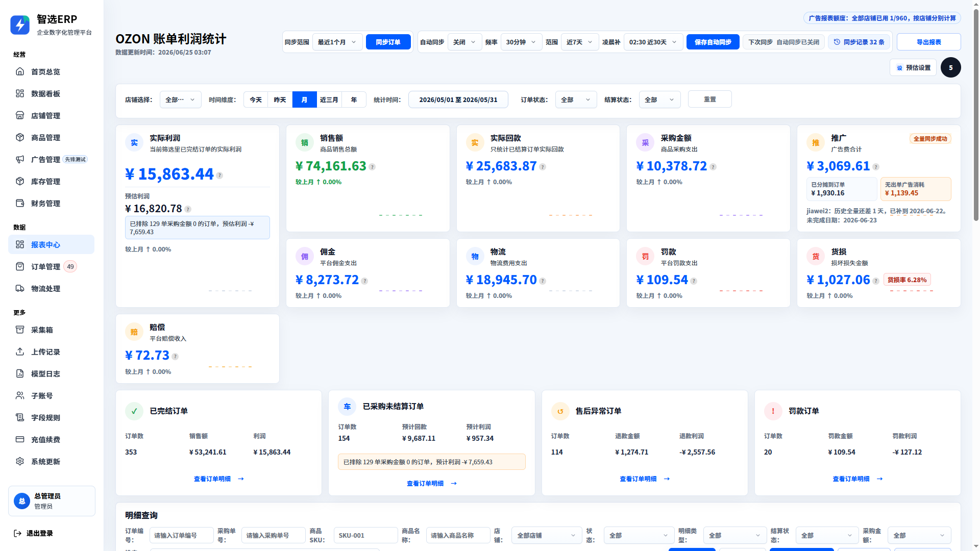Image resolution: width=980 pixels, height=551 pixels.
Task: Click the 智选ERP lightning logo icon
Action: 20,24
